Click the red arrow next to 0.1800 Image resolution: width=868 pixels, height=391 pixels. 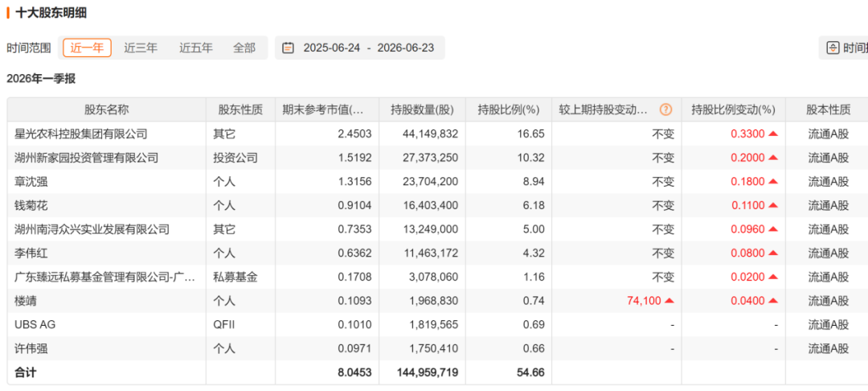[x=773, y=182]
